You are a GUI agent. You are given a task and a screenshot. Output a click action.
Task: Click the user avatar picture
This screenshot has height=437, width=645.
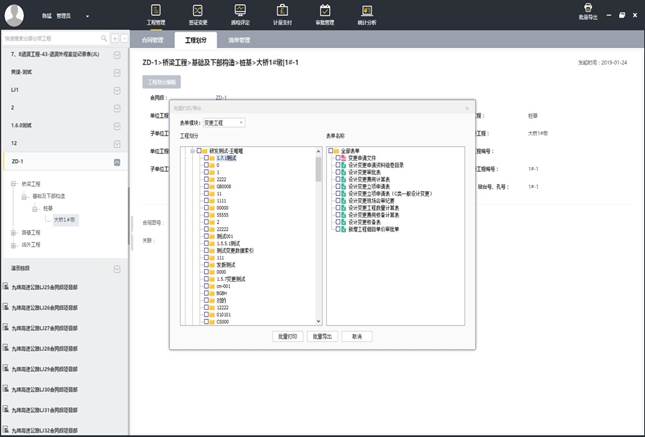pos(14,16)
